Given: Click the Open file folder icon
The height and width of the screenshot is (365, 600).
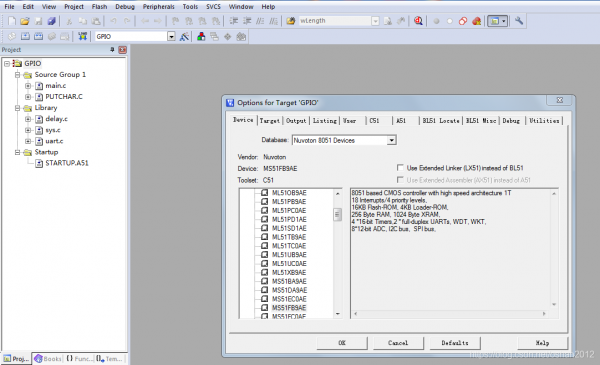Looking at the screenshot, I should pos(25,21).
